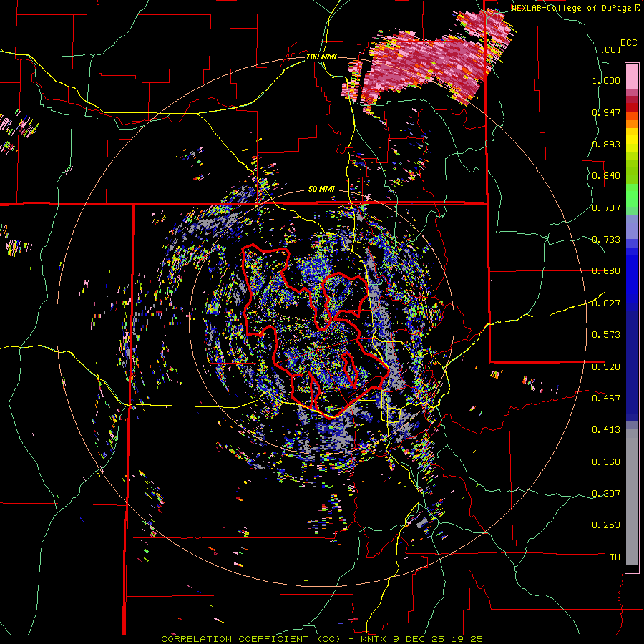Click the [CC] units label
Viewport: 644px width, 644px height.
click(611, 49)
